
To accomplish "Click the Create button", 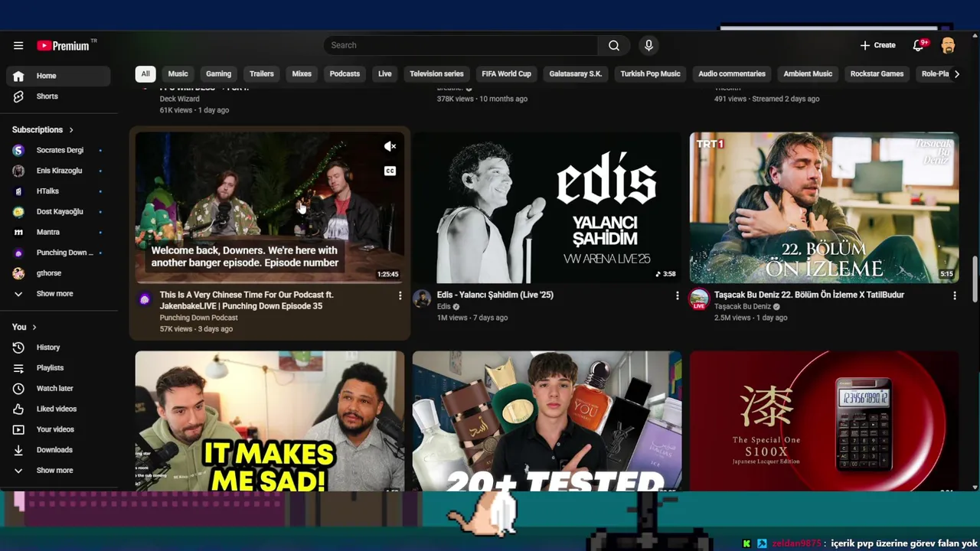I will click(x=877, y=45).
